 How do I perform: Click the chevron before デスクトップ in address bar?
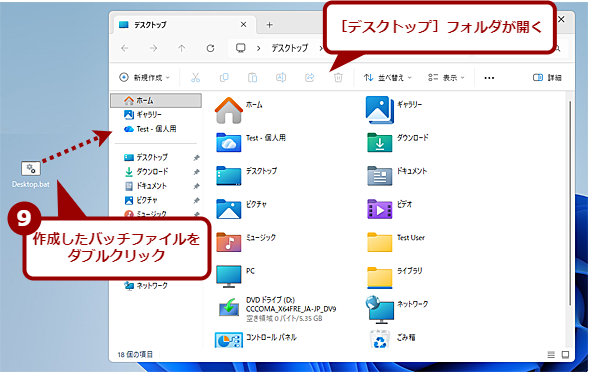pos(258,48)
